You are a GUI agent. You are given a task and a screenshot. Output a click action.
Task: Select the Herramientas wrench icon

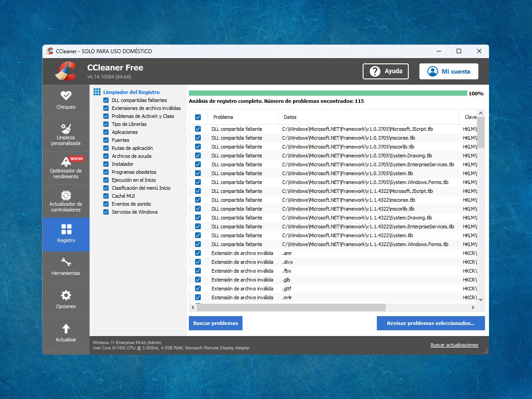[x=66, y=262]
